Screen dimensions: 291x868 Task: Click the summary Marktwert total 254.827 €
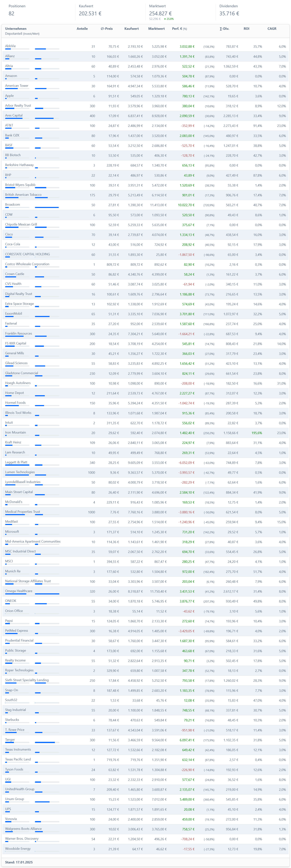160,14
